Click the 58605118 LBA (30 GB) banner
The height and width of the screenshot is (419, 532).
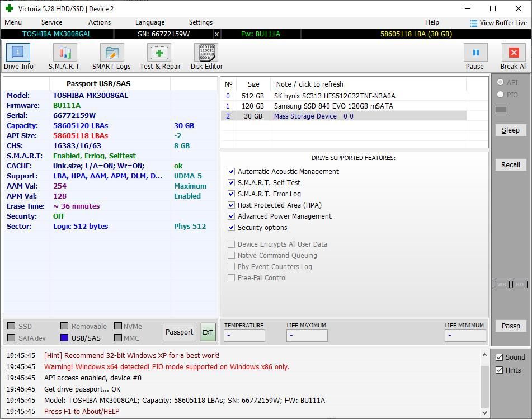point(416,34)
